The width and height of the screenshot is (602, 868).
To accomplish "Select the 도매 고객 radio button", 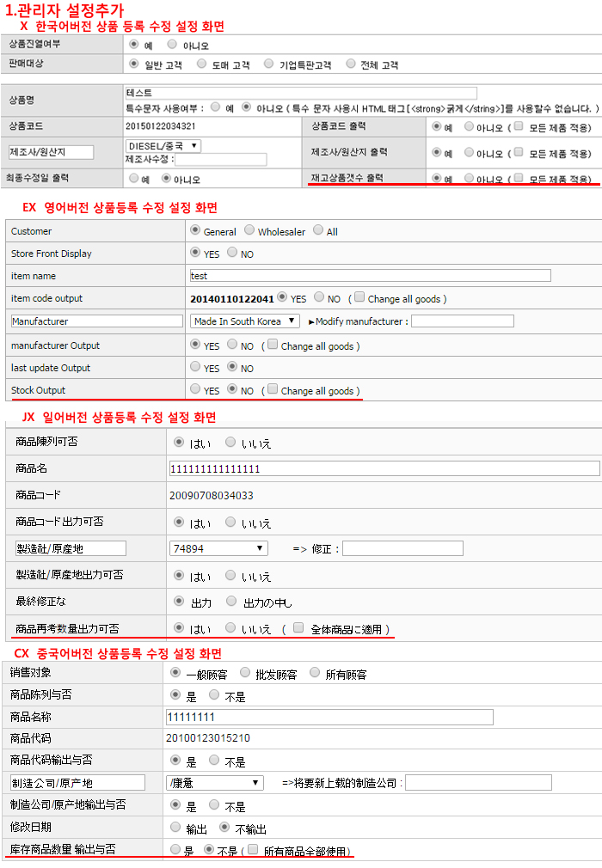I will (x=201, y=64).
